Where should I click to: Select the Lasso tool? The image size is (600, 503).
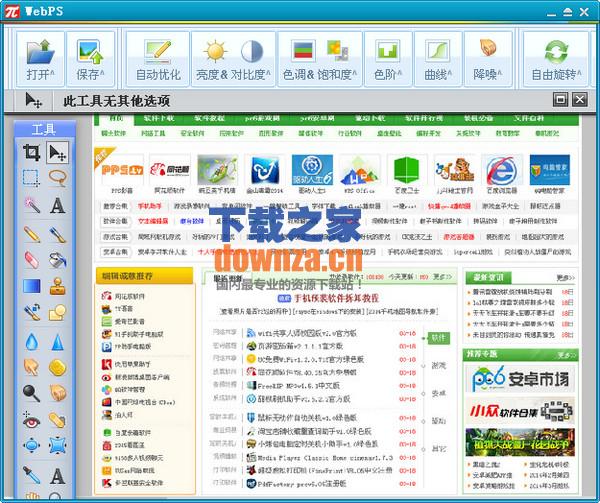[57, 178]
